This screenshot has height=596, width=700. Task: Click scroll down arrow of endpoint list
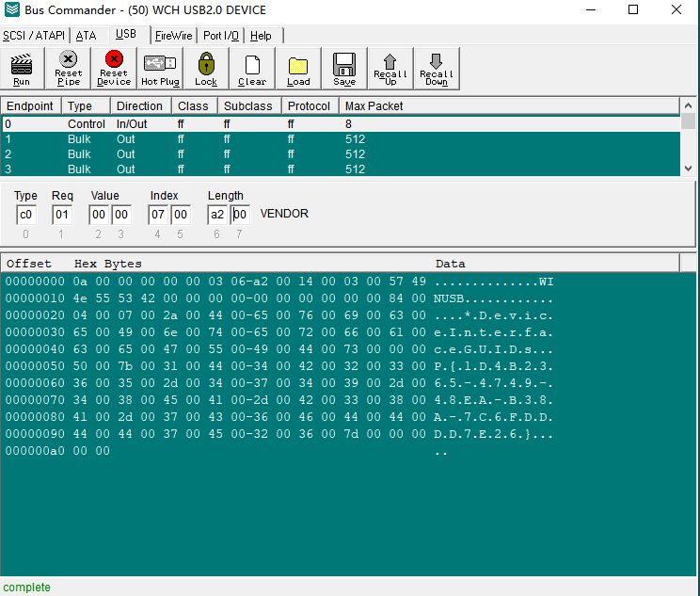point(688,169)
